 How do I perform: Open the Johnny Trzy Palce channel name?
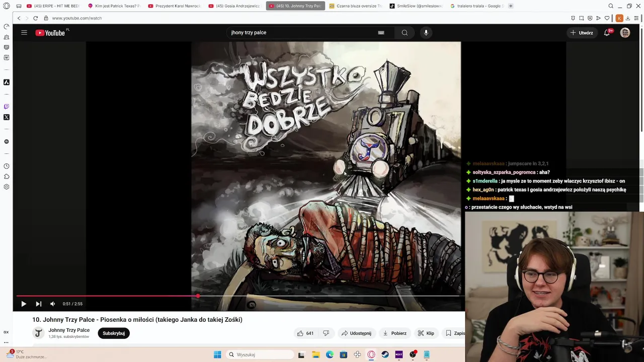pos(69,330)
